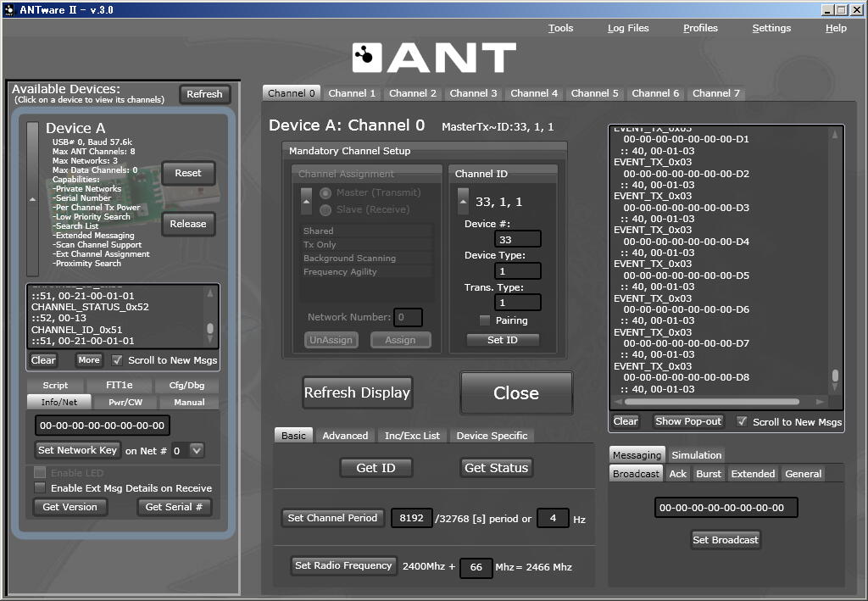Click the Get Version button

pos(70,507)
